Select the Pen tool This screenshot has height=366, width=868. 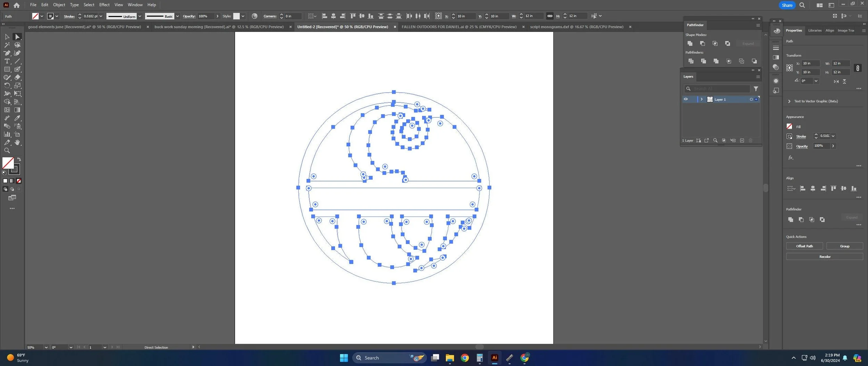[7, 53]
